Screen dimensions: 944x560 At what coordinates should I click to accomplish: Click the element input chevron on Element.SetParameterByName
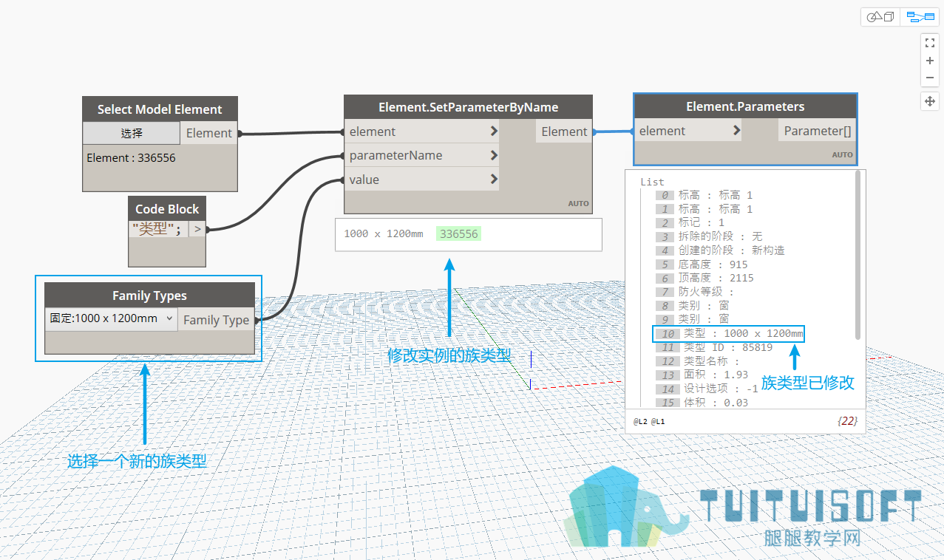[x=494, y=132]
